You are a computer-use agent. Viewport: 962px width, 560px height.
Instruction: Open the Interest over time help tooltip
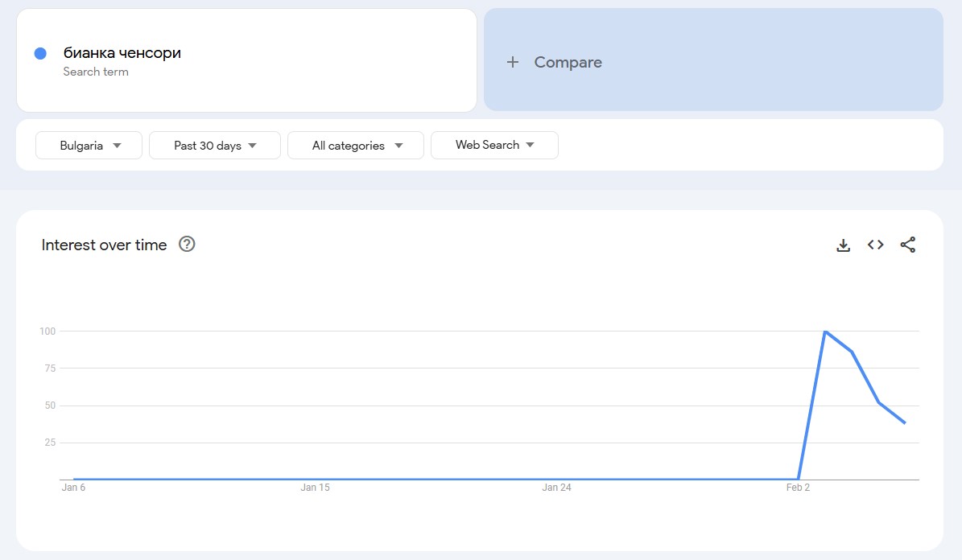(x=187, y=244)
